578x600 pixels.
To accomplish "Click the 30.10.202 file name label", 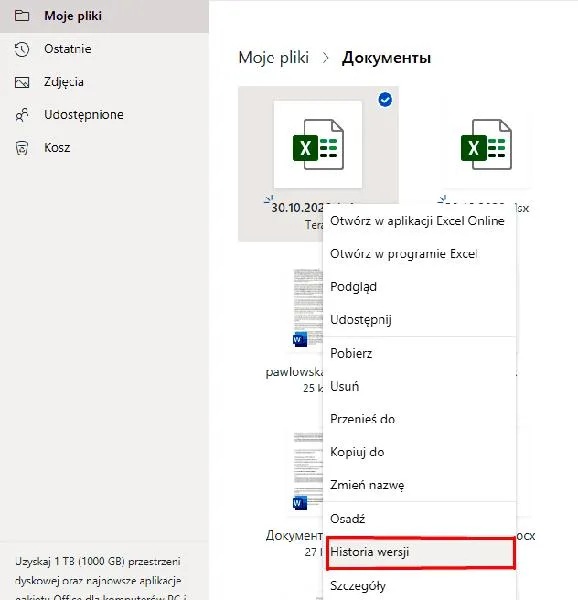I will click(x=297, y=208).
